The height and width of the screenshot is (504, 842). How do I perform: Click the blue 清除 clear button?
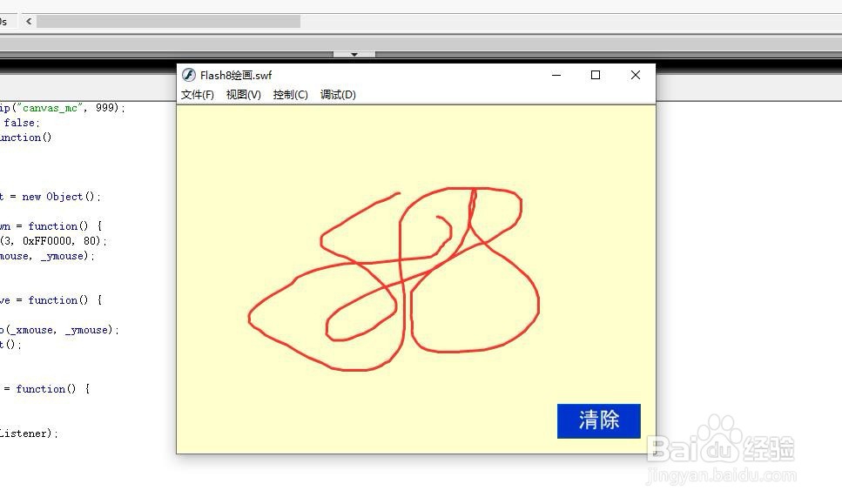[599, 420]
